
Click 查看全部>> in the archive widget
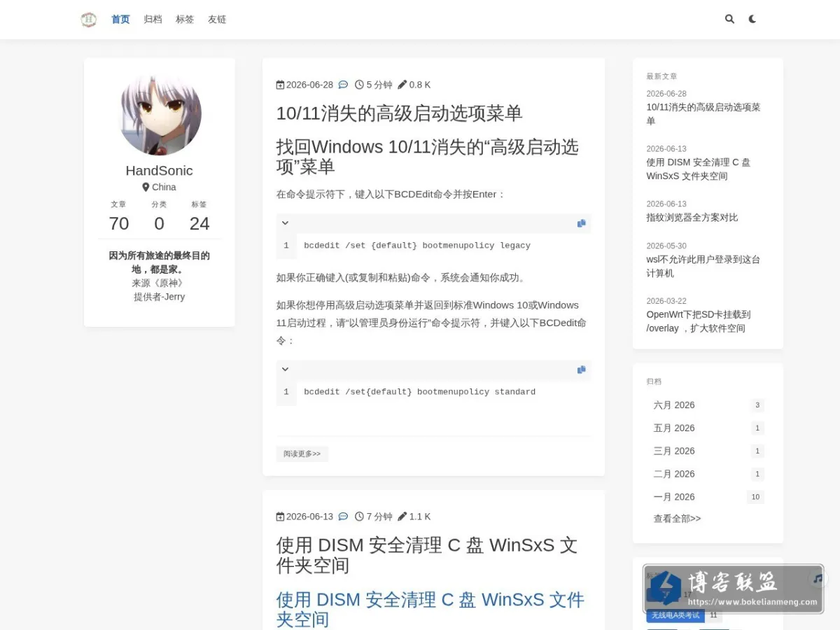click(677, 519)
